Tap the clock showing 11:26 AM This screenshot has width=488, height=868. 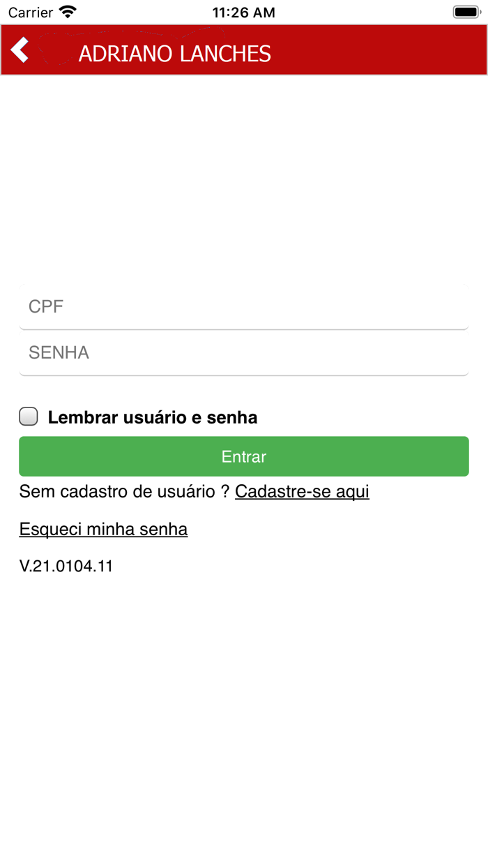pos(244,11)
